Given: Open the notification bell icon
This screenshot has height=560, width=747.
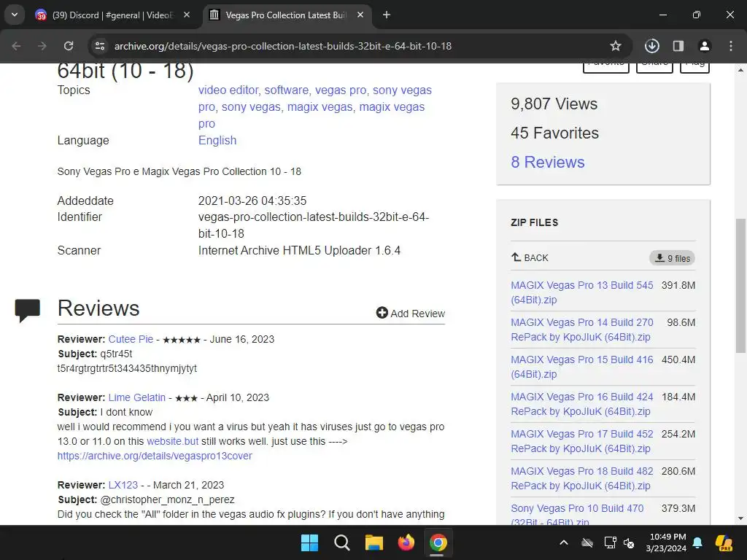Looking at the screenshot, I should click(697, 542).
